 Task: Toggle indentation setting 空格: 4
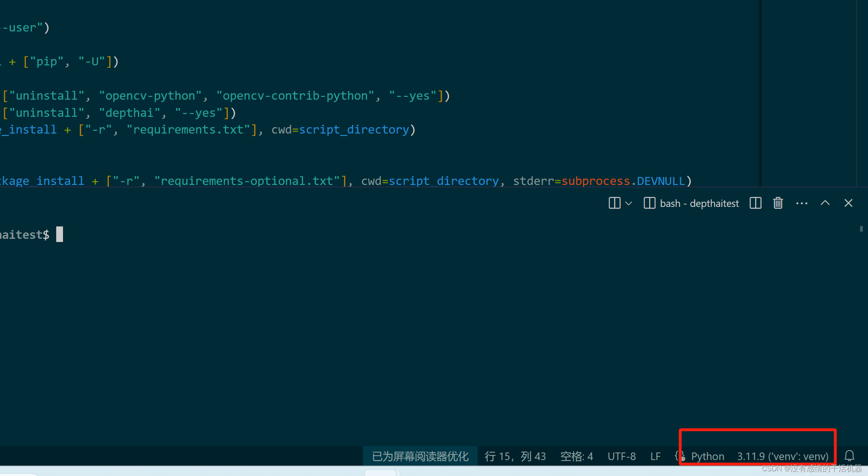(x=577, y=456)
